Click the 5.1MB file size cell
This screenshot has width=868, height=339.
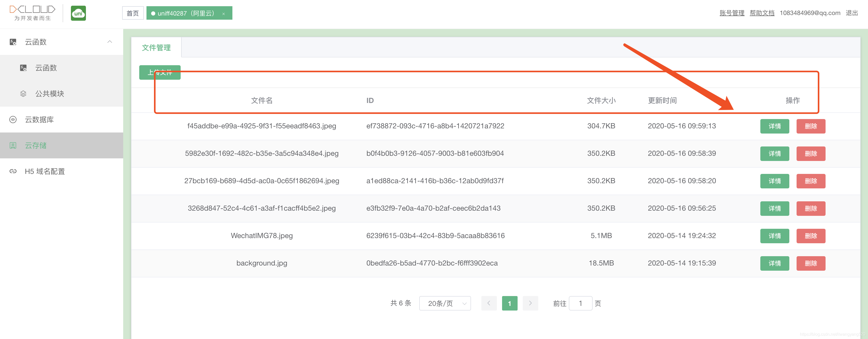tap(601, 235)
